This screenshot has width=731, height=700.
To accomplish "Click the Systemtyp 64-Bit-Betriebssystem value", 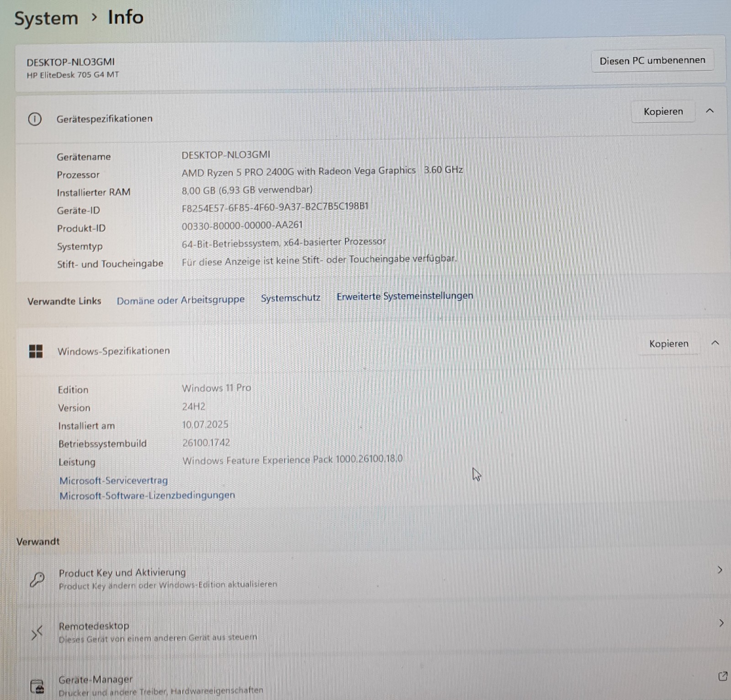I will click(x=284, y=243).
